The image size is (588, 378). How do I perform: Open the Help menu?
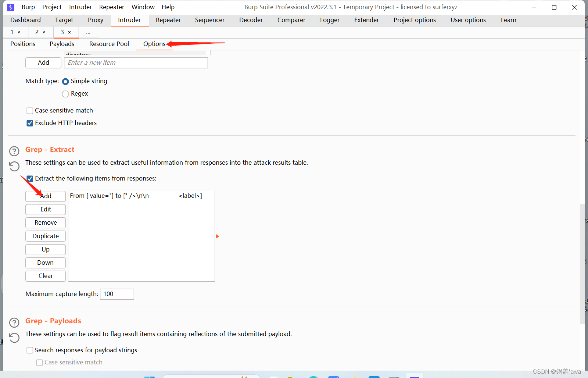pyautogui.click(x=168, y=7)
